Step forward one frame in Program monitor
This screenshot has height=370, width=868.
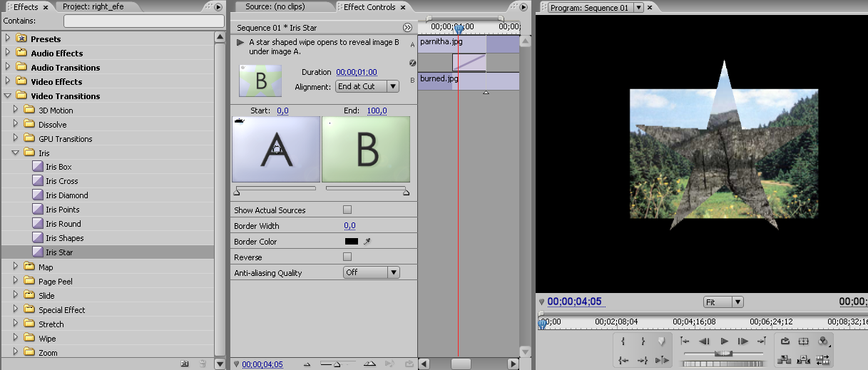coord(742,341)
